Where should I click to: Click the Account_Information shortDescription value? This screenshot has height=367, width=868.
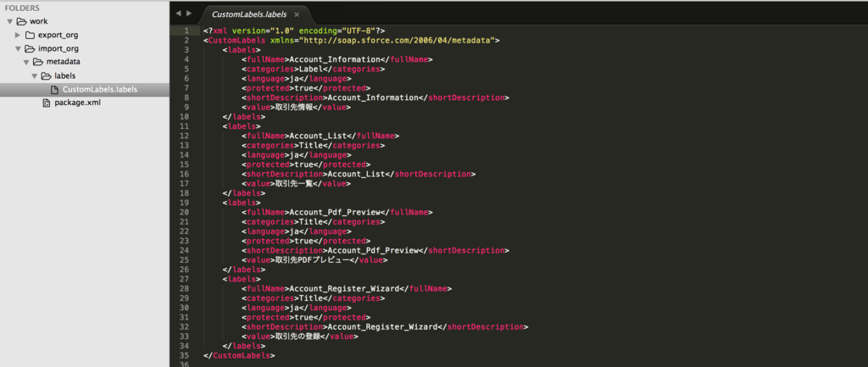373,98
